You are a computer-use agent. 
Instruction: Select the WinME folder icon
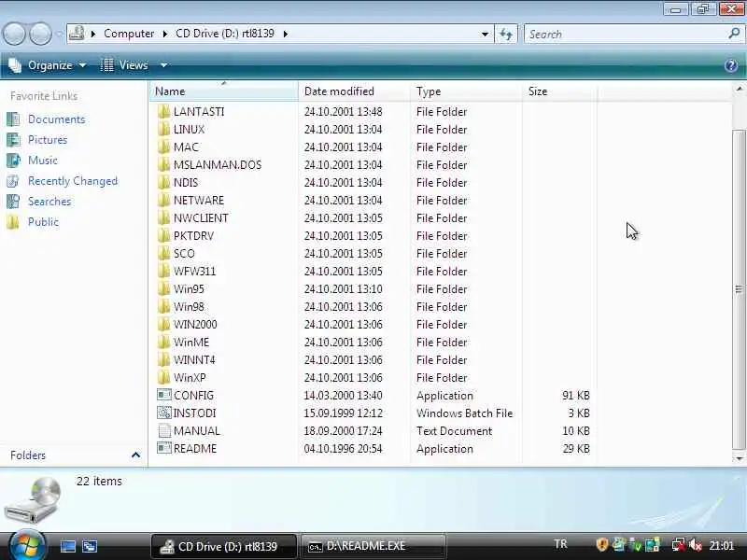(164, 342)
